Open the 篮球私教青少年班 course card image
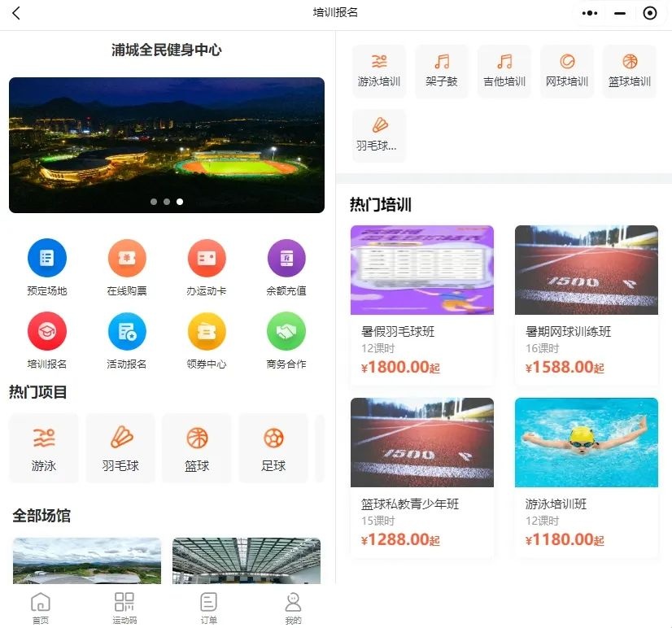 422,443
